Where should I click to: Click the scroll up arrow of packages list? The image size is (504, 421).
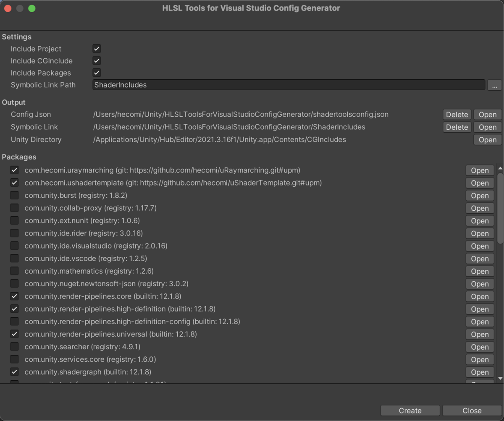coord(500,168)
